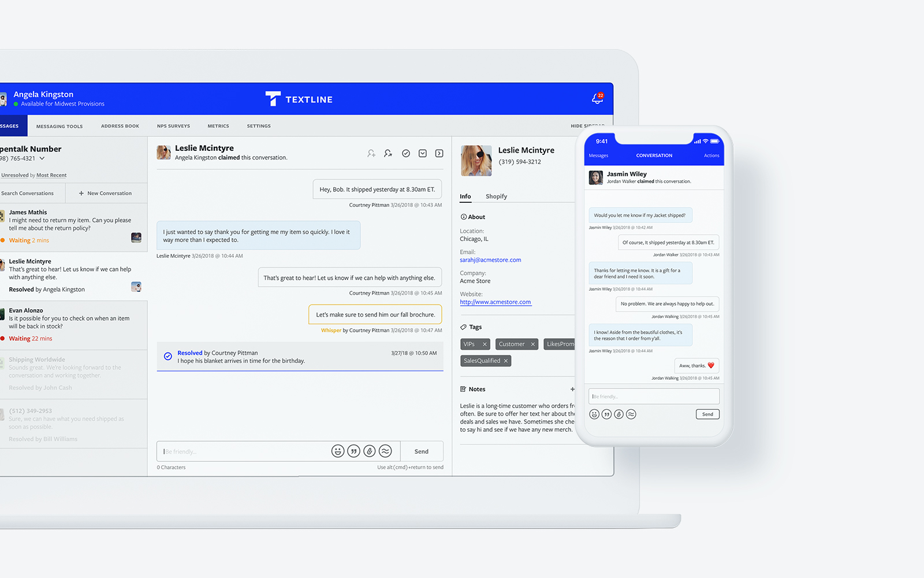The width and height of the screenshot is (924, 578).
Task: Select the Info tab in contact sidebar
Action: pos(465,197)
